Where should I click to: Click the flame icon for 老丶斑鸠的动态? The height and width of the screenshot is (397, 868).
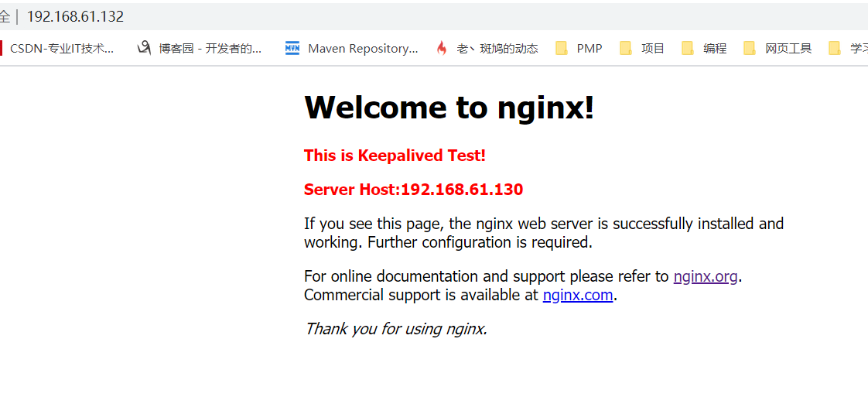tap(441, 48)
